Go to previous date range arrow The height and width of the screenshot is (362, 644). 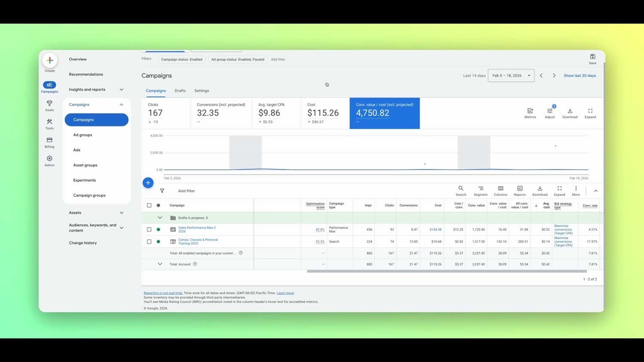point(541,75)
